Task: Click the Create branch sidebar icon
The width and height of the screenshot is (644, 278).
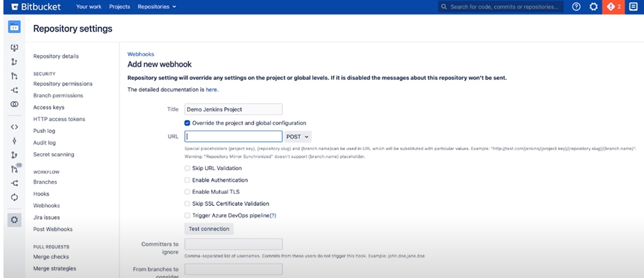Action: (14, 62)
